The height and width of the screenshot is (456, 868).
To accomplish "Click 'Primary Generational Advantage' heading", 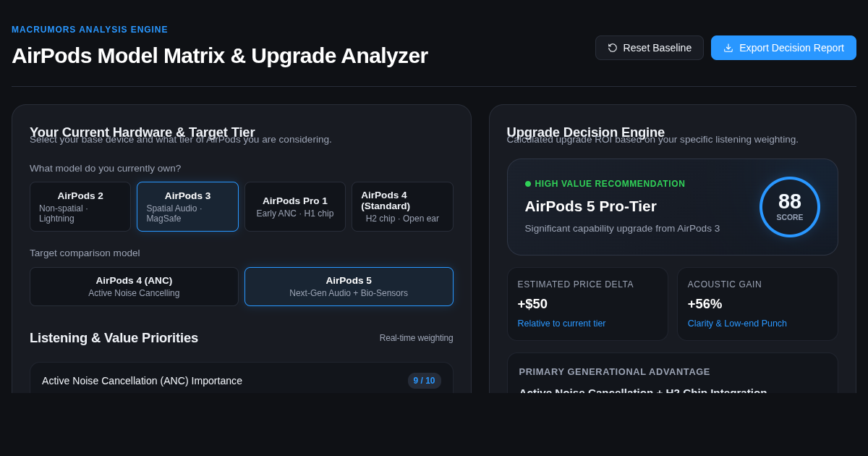I will click(x=615, y=372).
